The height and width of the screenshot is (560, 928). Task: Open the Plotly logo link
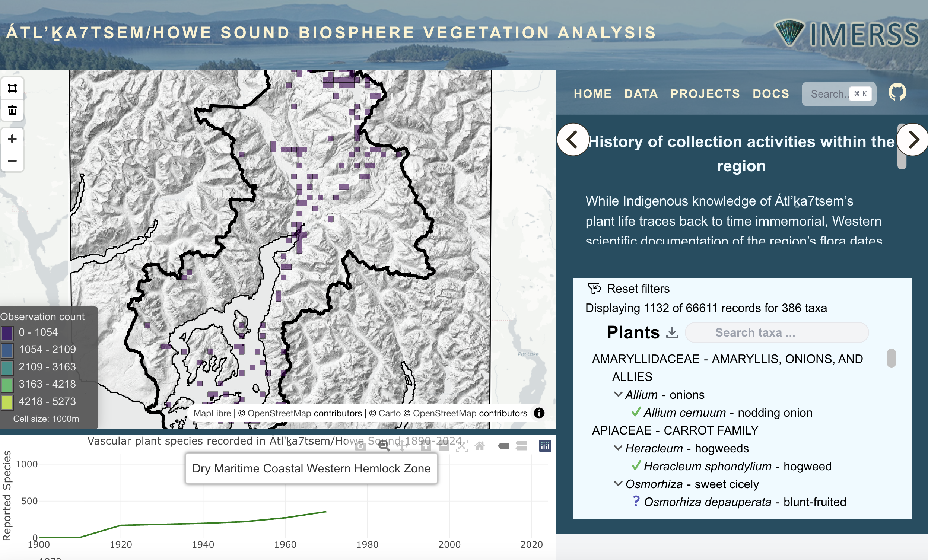tap(544, 446)
